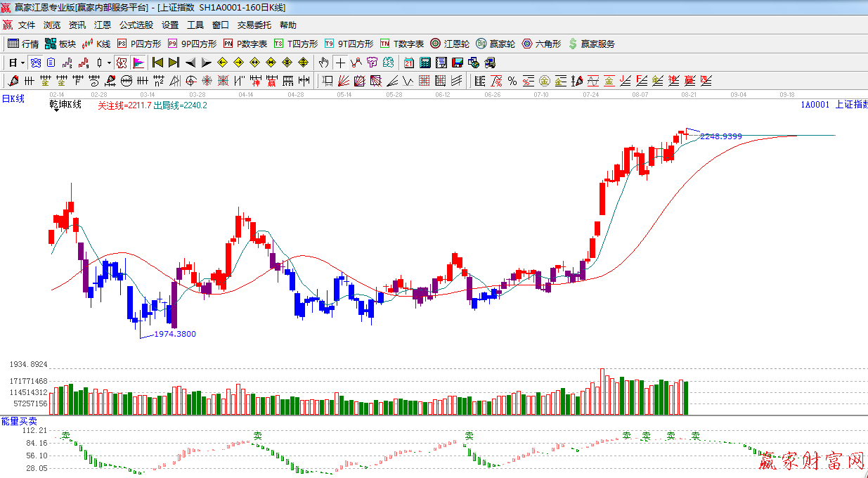Expand the 日 period dropdown arrow
Viewport: 868px width, 478px height.
[x=23, y=63]
